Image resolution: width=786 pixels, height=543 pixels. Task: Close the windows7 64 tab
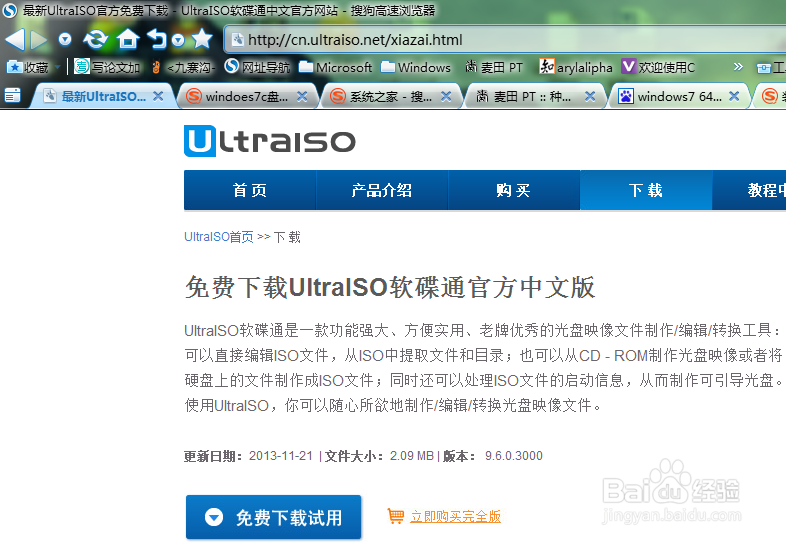coord(734,96)
